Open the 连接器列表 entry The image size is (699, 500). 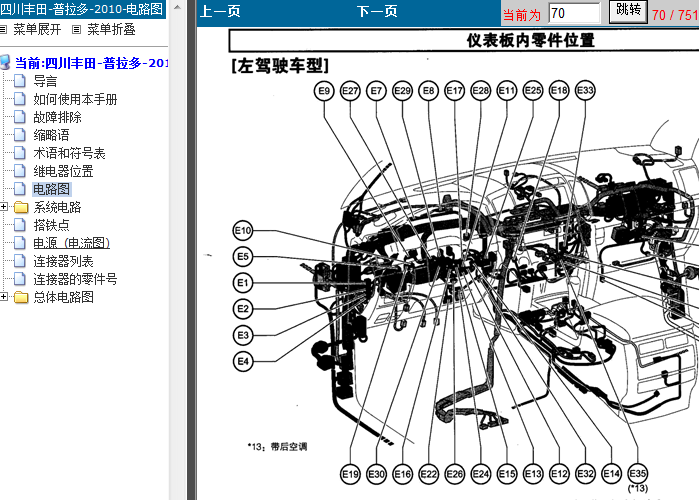coord(63,261)
